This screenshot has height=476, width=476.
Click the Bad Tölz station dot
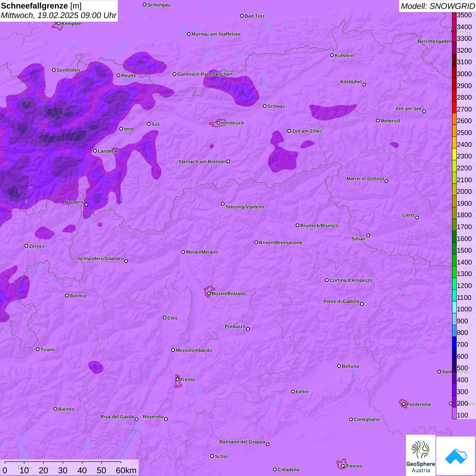pos(242,16)
